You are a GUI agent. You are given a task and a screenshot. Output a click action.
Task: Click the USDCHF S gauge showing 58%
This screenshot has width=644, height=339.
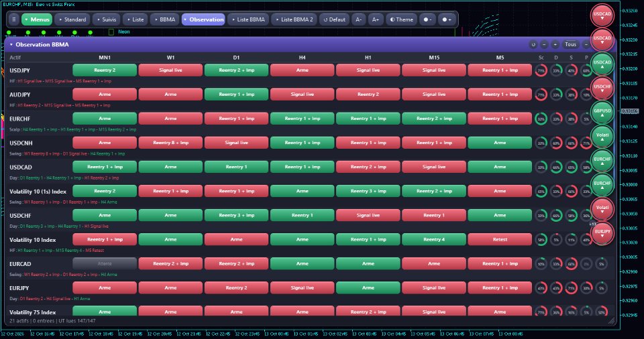[x=571, y=216]
